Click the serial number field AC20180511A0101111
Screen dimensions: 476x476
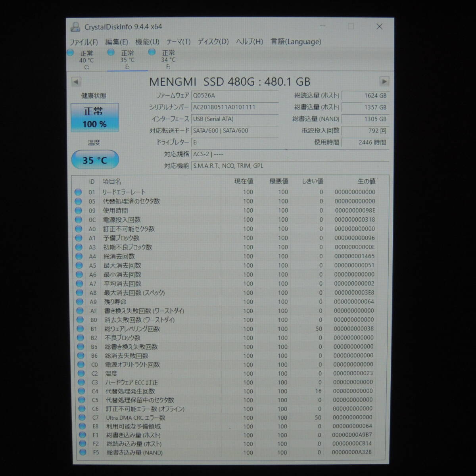tap(235, 107)
